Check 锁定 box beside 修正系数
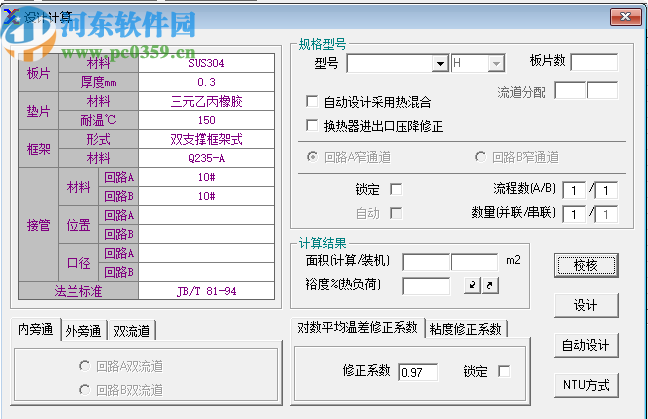 pyautogui.click(x=504, y=371)
